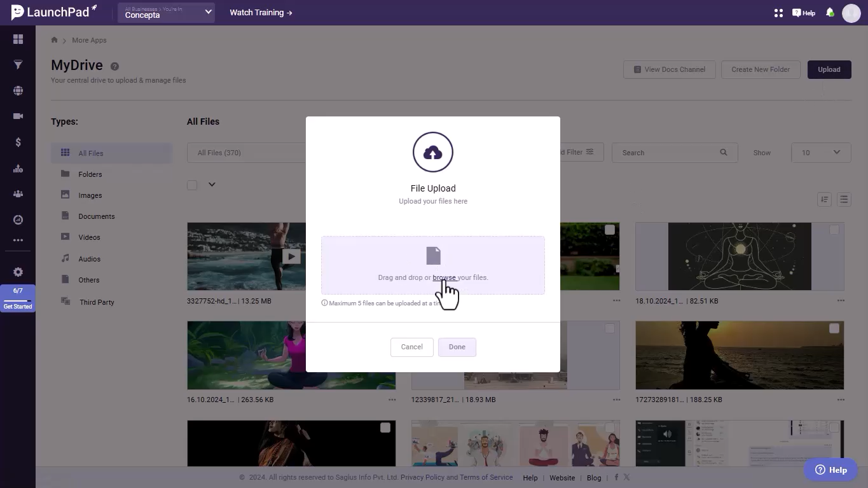Viewport: 868px width, 488px height.
Task: Open the notifications bell
Action: click(830, 13)
